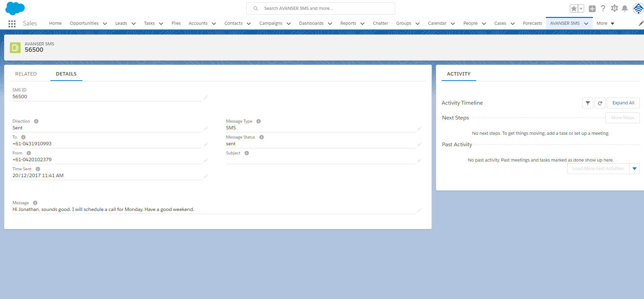
Task: Open the Favorites list dropdown arrow
Action: click(581, 8)
